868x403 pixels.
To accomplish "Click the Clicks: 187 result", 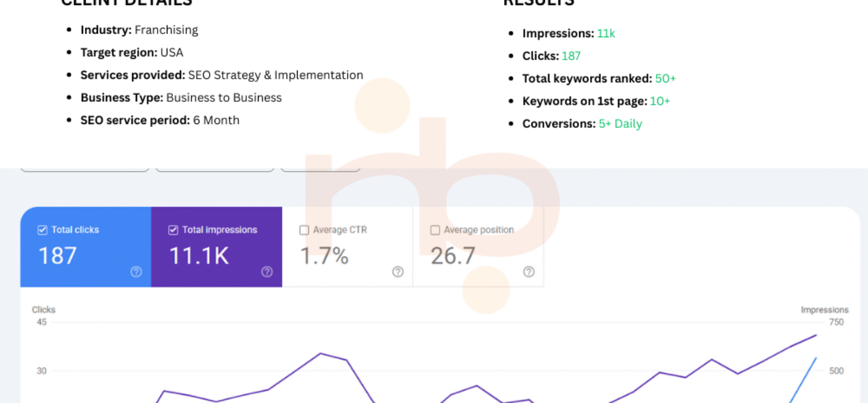I will click(x=552, y=56).
